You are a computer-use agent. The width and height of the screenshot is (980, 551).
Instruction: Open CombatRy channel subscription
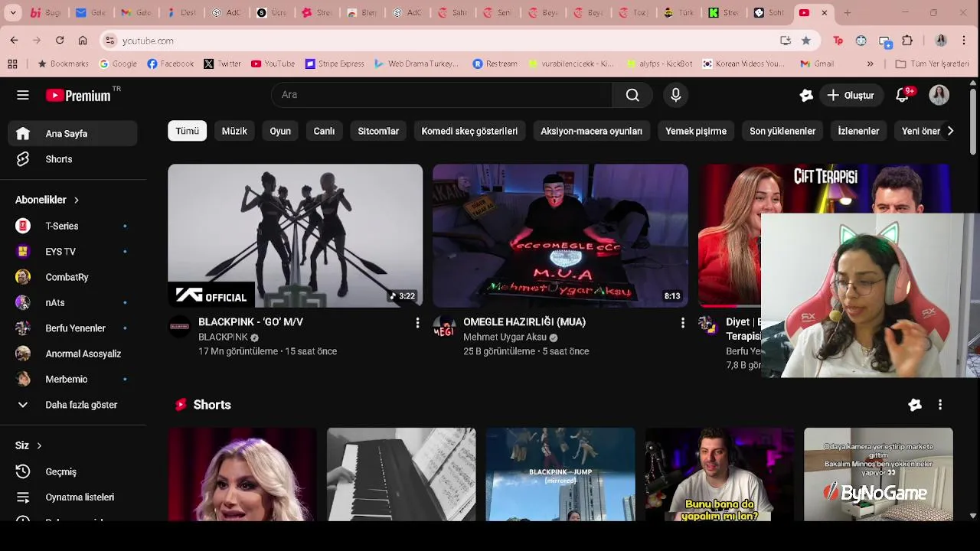pos(73,277)
